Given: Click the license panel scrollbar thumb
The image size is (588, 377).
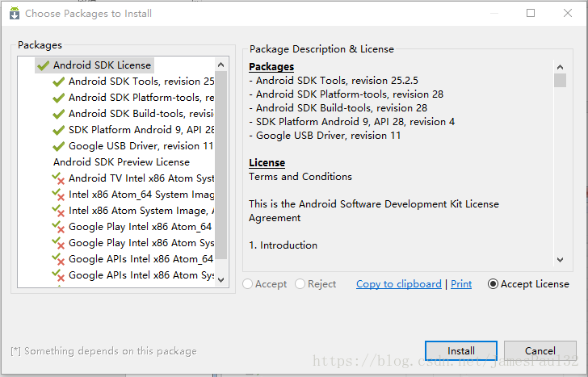Looking at the screenshot, I should (x=560, y=80).
